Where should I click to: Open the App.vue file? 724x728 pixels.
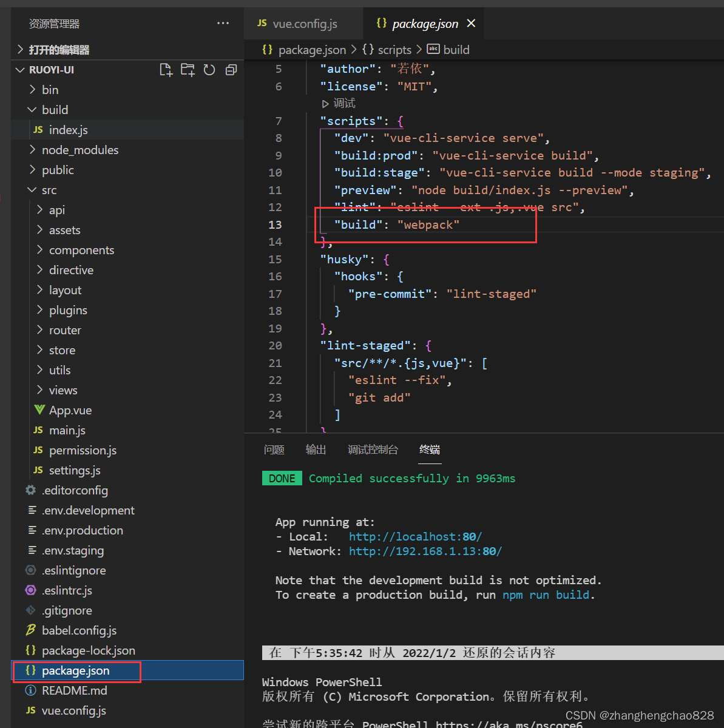point(127,410)
